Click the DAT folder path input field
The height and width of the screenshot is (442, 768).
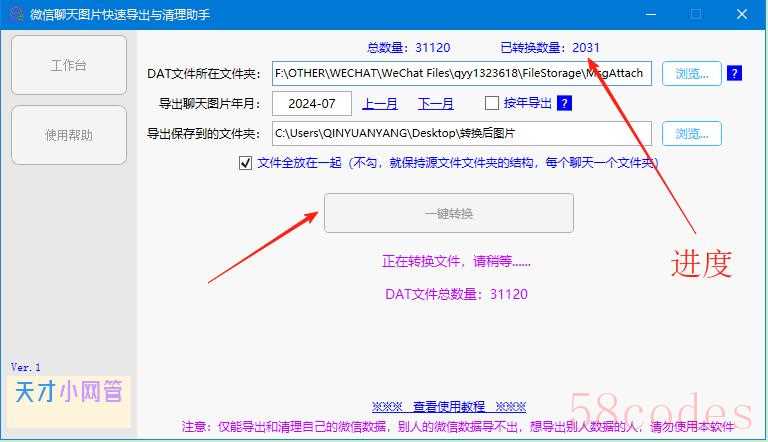[462, 74]
